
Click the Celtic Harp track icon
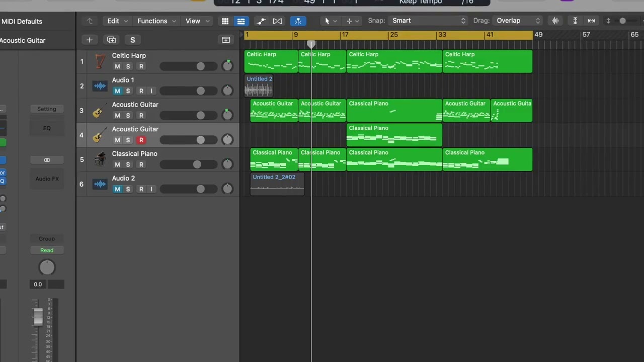point(100,62)
